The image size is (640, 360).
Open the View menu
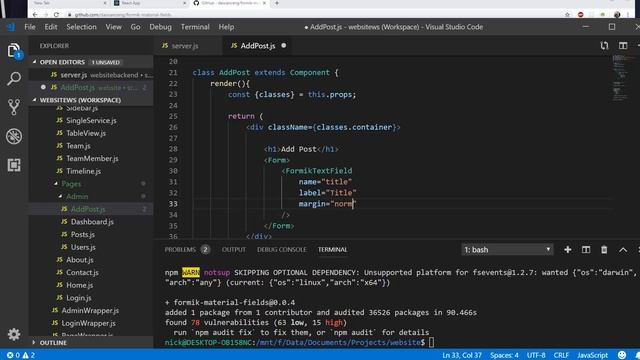[113, 27]
